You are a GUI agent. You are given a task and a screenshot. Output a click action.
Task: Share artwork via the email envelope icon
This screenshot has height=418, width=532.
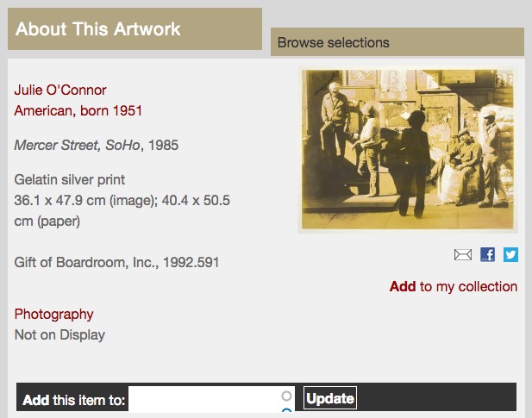click(463, 254)
